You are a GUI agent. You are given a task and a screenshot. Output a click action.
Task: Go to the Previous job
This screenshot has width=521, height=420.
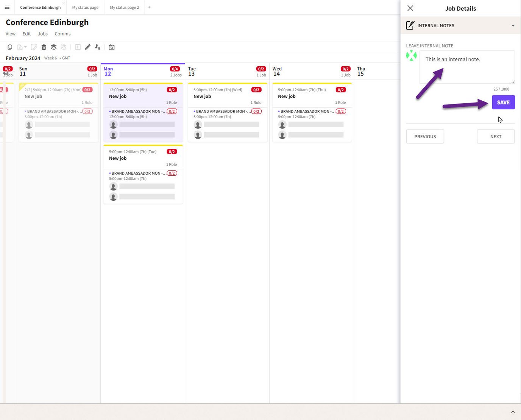425,137
